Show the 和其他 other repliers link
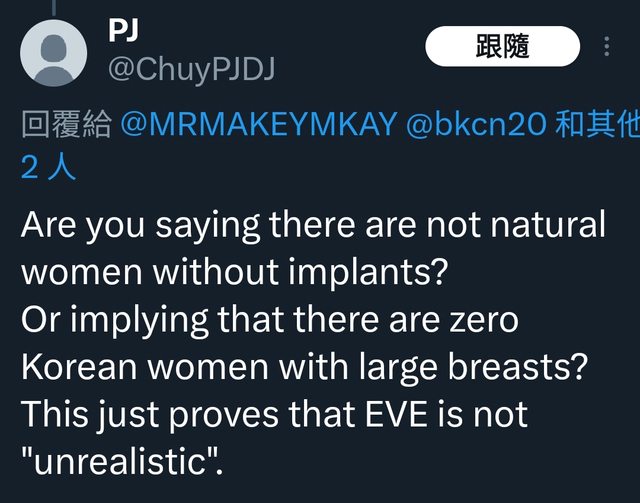Image resolution: width=640 pixels, height=503 pixels. click(597, 125)
